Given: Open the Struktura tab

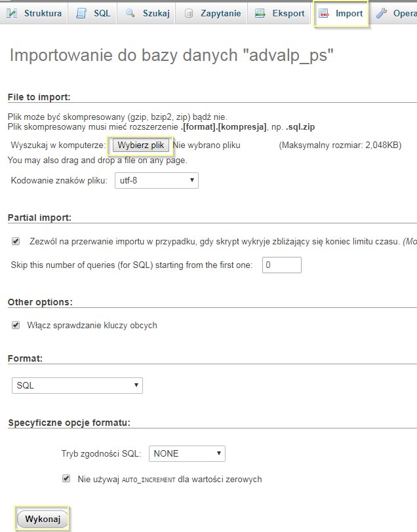Looking at the screenshot, I should [43, 13].
